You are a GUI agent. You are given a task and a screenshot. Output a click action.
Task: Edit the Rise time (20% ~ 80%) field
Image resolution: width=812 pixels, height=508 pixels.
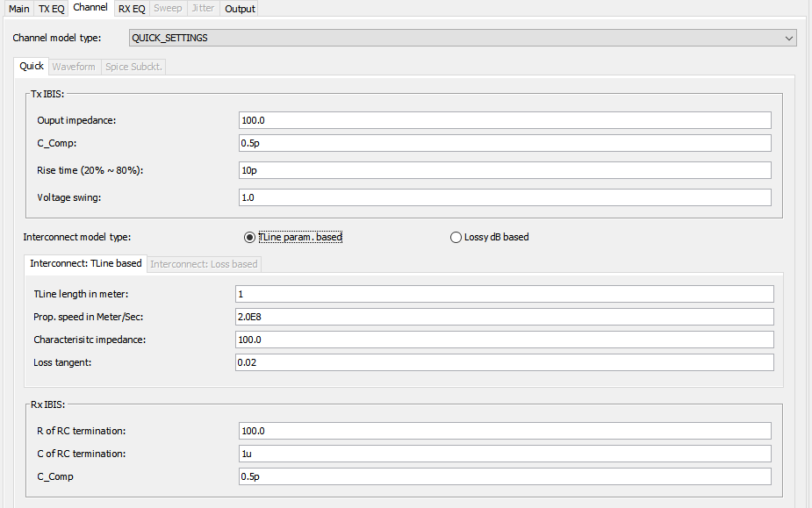tap(504, 170)
